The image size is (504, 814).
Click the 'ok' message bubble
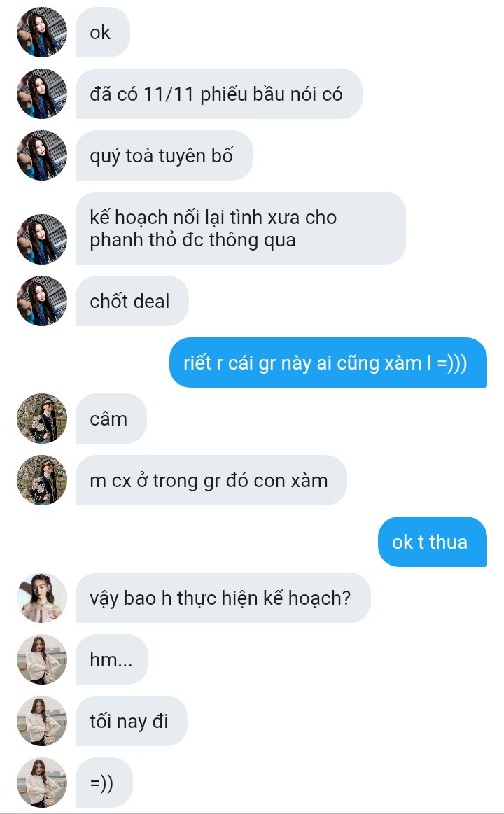[103, 32]
